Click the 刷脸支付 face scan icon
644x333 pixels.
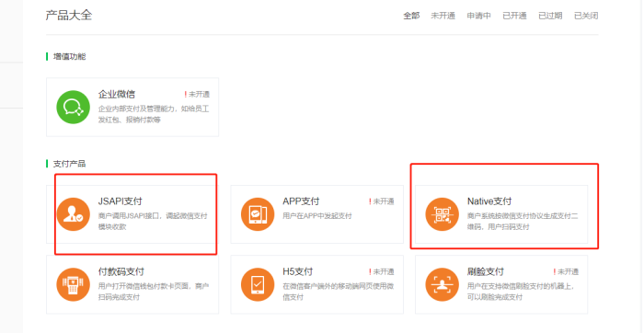(442, 284)
